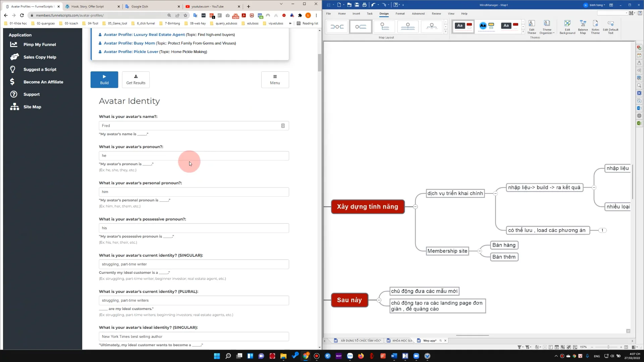
Task: Click the MindManager zoom slider
Action: (x=608, y=347)
